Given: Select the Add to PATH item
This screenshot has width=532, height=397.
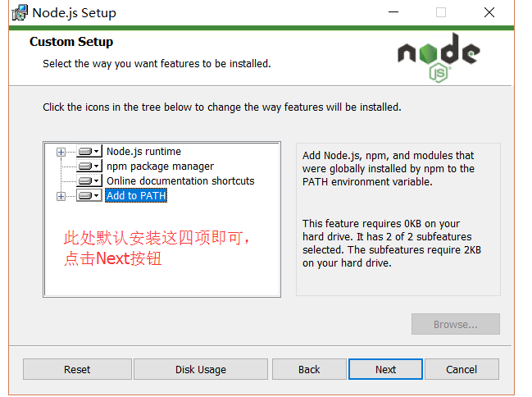Looking at the screenshot, I should point(136,195).
